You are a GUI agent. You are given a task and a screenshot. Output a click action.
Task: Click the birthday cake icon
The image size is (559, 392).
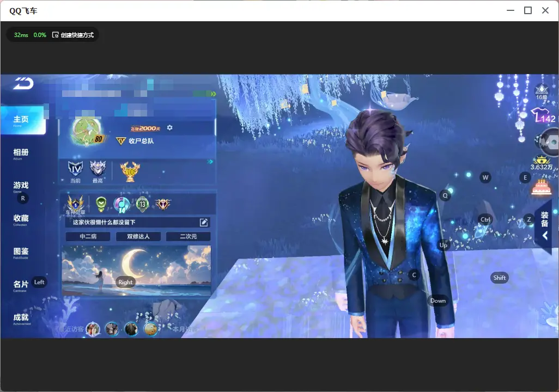[x=542, y=187]
